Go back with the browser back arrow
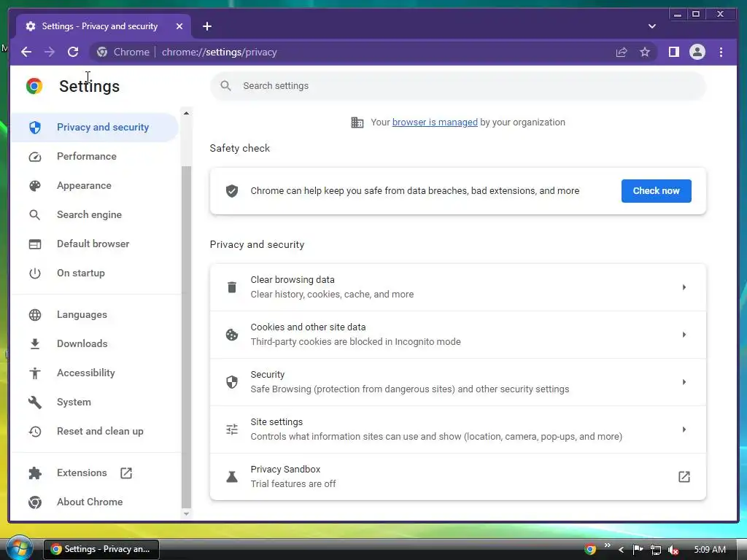Screen dimensions: 747x560 26,52
